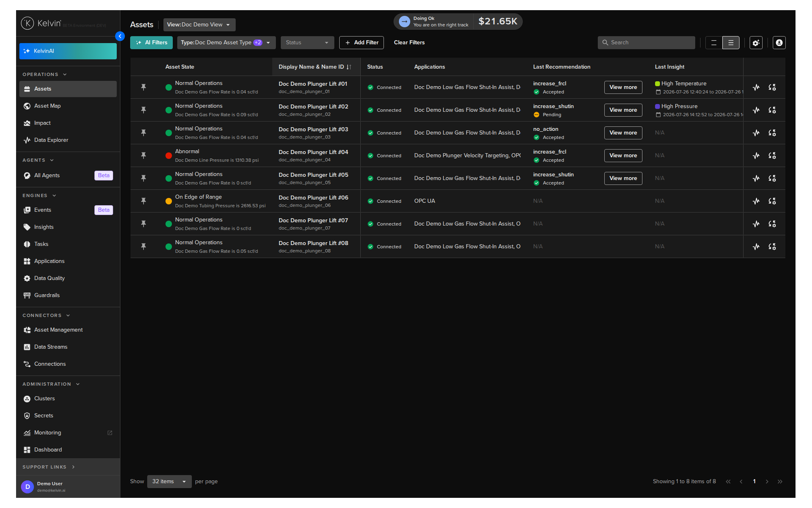Focus the Search input field
The width and height of the screenshot is (812, 508).
[646, 43]
